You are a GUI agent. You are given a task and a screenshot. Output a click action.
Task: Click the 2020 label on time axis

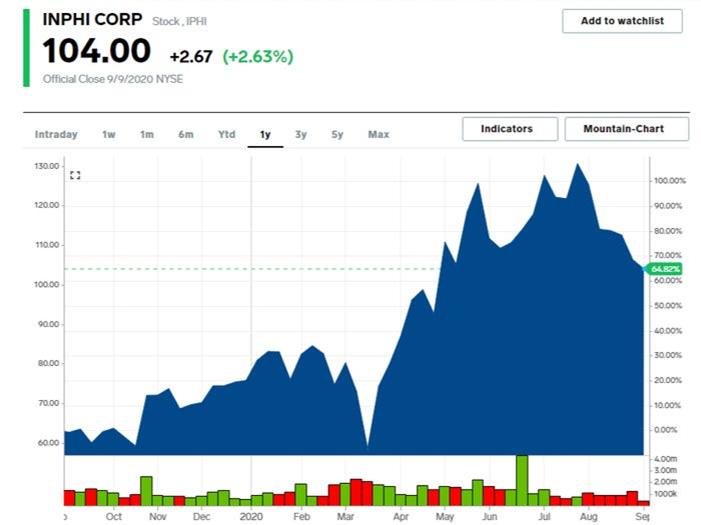251,517
